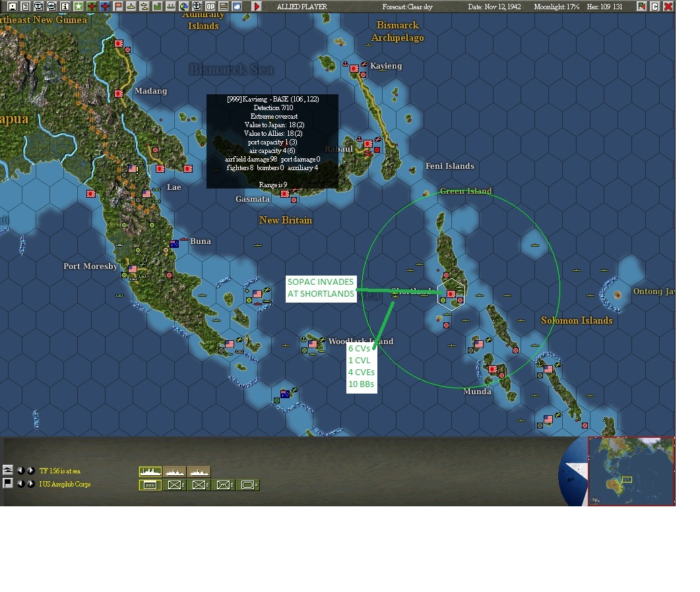Screen dimensions: 700x592
Task: Go to previous task force with left arrow
Action: coord(20,470)
